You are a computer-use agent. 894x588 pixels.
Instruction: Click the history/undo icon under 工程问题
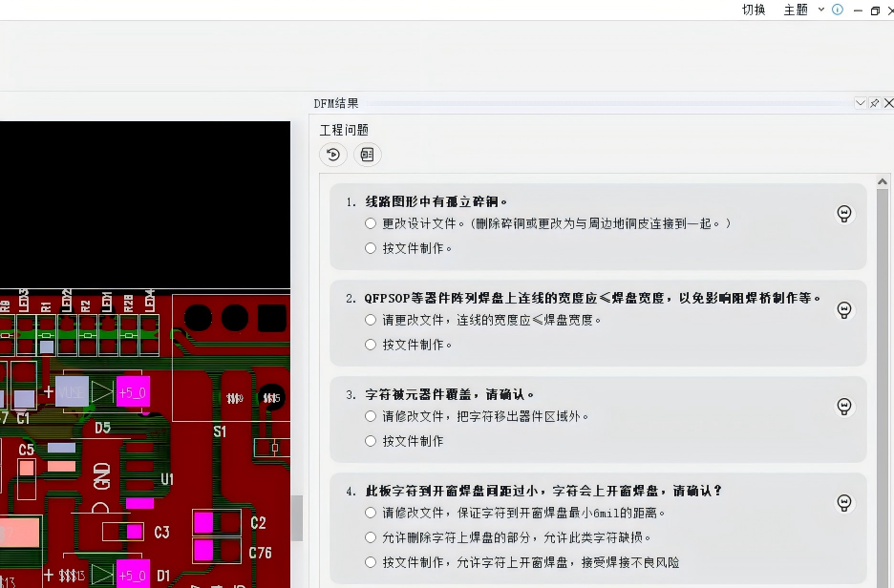point(332,154)
